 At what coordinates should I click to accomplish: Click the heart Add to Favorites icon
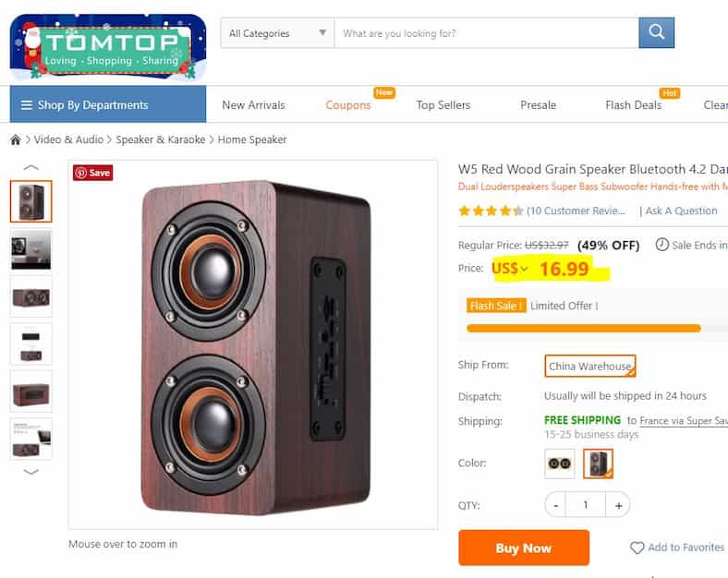click(x=637, y=548)
